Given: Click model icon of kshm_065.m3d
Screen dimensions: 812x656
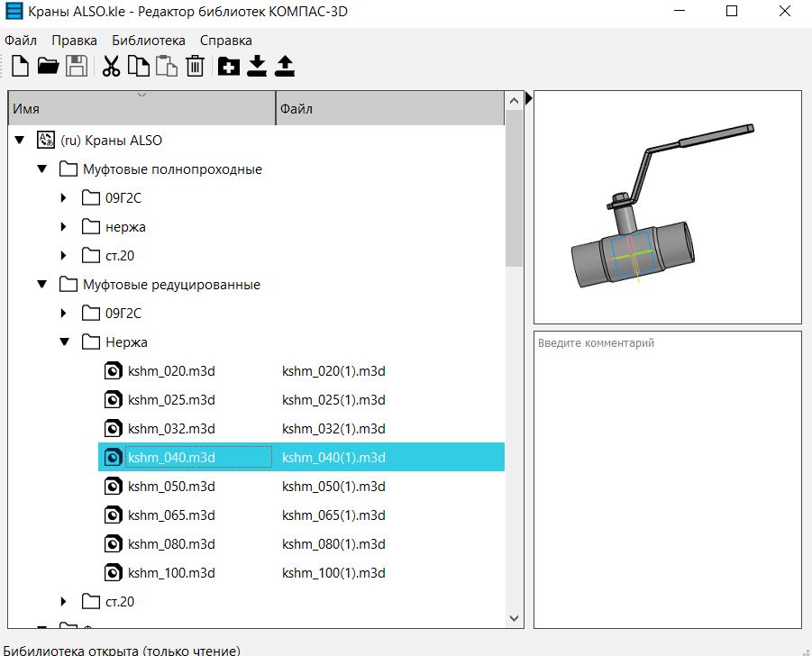Looking at the screenshot, I should click(114, 515).
